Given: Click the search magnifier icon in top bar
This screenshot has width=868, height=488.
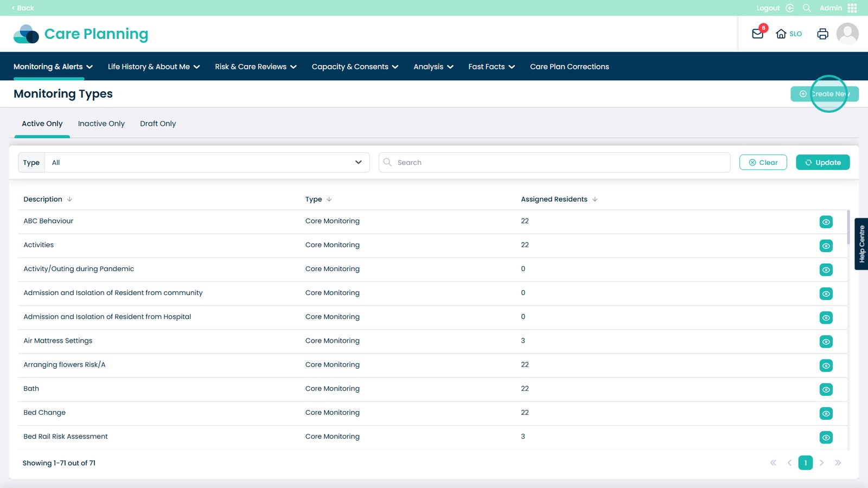Looking at the screenshot, I should [807, 8].
